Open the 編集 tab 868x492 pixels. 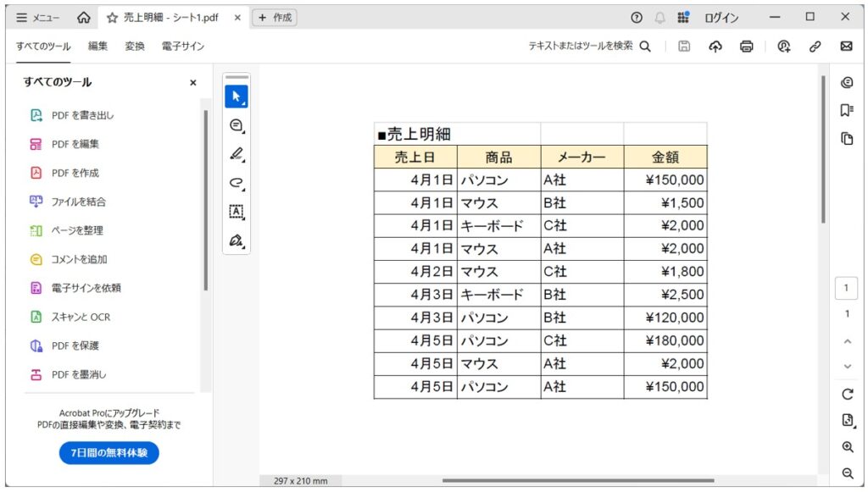point(98,47)
